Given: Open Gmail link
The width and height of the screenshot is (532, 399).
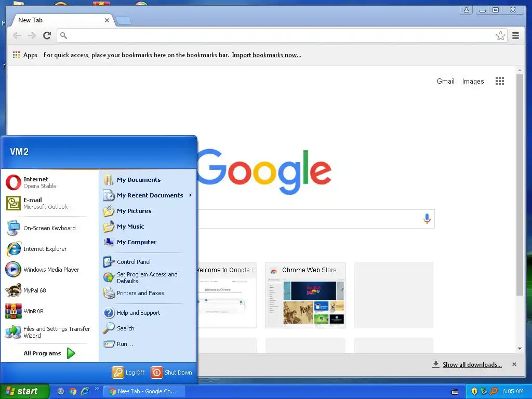Looking at the screenshot, I should [x=445, y=81].
